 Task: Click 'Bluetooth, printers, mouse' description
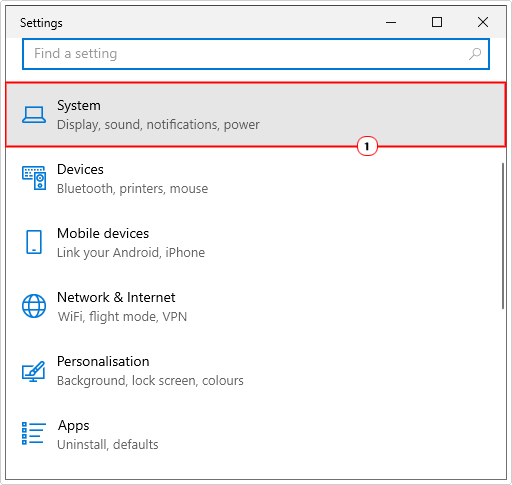click(x=132, y=189)
